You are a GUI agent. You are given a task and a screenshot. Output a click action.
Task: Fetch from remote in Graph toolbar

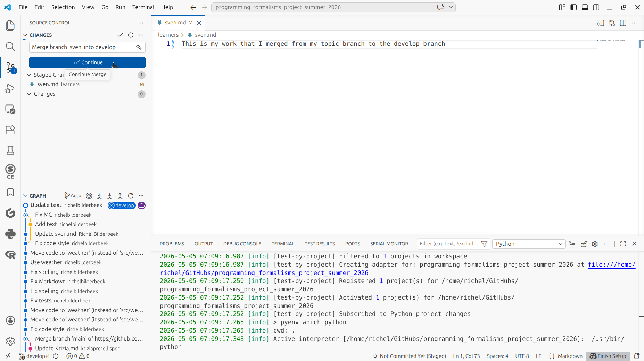pyautogui.click(x=99, y=196)
